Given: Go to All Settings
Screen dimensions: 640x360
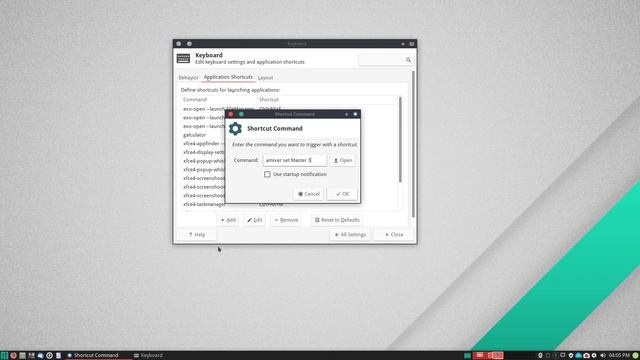Looking at the screenshot, I should [x=350, y=235].
